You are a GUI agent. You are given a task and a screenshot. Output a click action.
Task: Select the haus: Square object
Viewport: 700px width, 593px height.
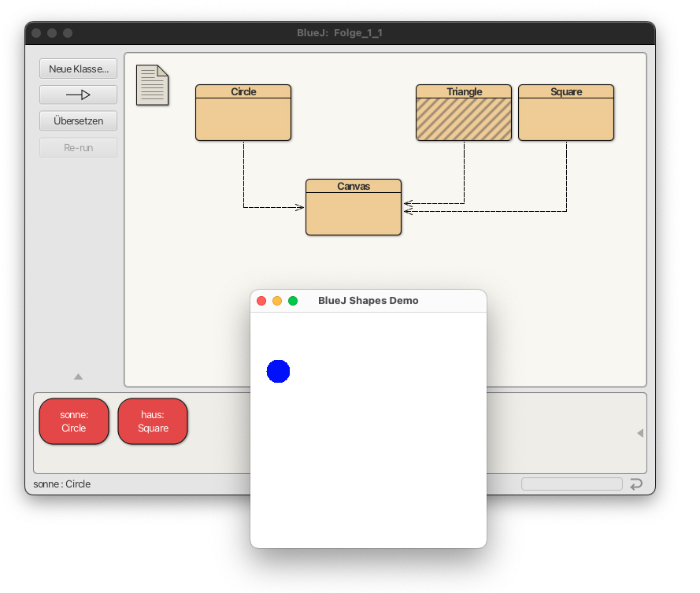153,421
